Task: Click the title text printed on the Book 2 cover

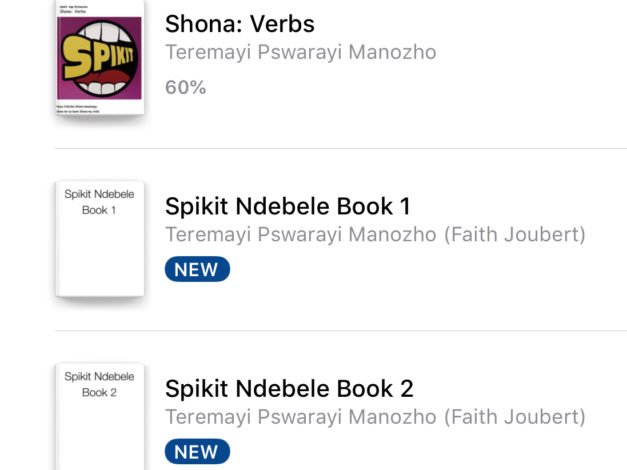Action: pos(99,384)
